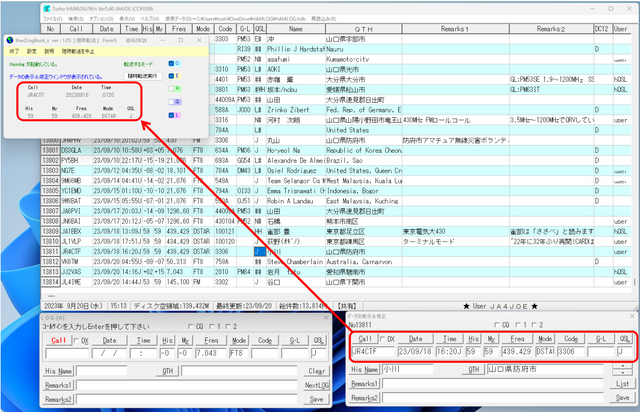Click the Clear button in LOG-[A]
This screenshot has height=412, width=640.
[x=316, y=371]
